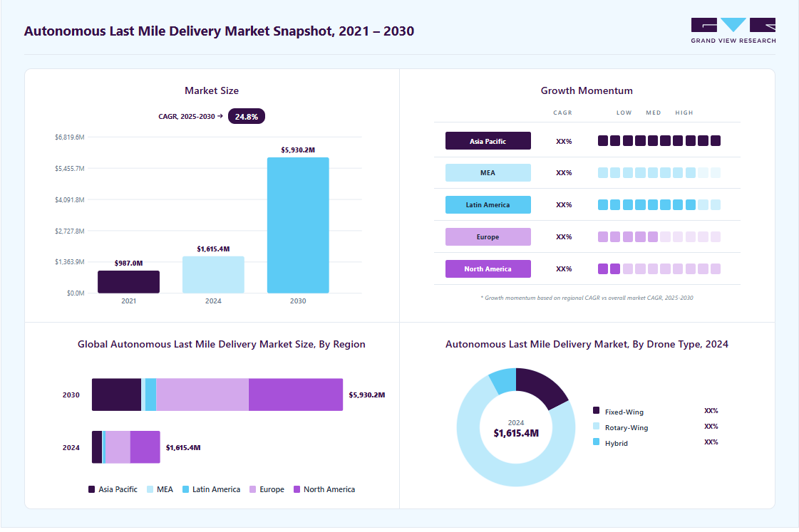
Task: Click the 24.8% CAGR badge
Action: point(246,117)
